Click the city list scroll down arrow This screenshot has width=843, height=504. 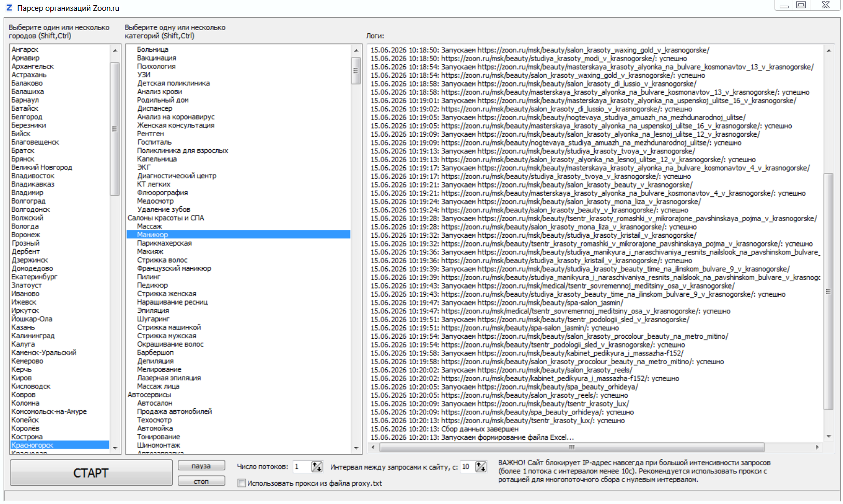pyautogui.click(x=115, y=448)
